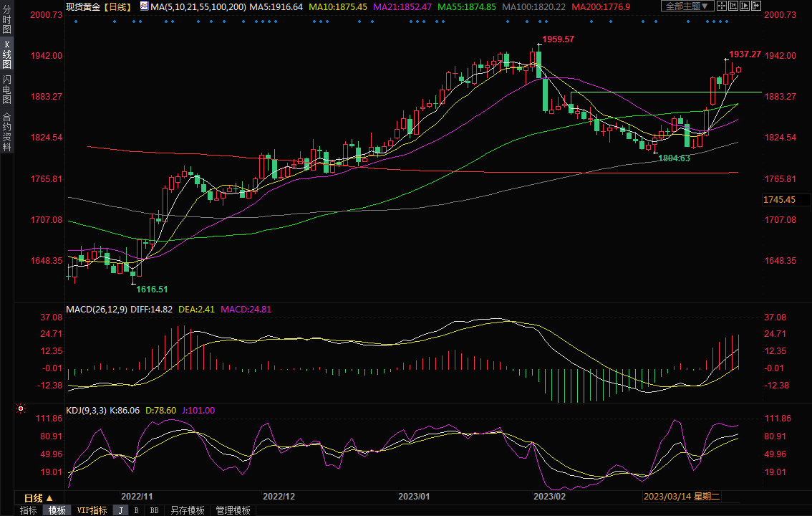Open the 合约资料 side tab
Image resolution: width=812 pixels, height=516 pixels.
[x=6, y=132]
